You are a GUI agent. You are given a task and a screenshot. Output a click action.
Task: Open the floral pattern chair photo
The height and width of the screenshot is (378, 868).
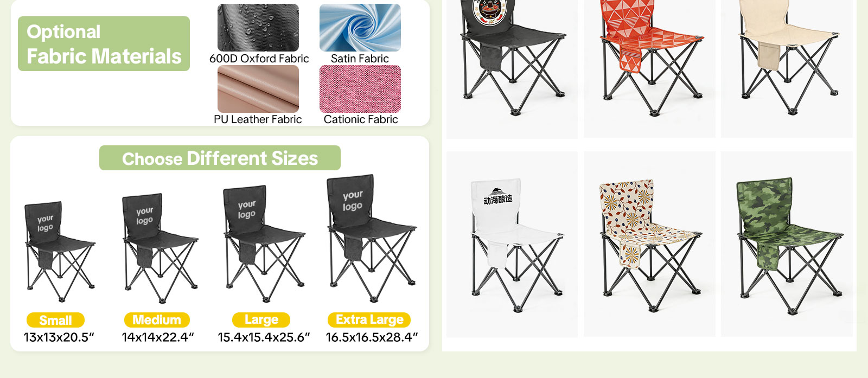[649, 244]
